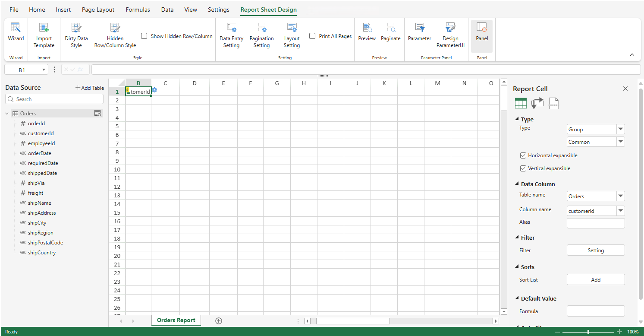Viewport: 644px width, 336px height.
Task: Add a new sheet with plus icon
Action: coord(219,320)
